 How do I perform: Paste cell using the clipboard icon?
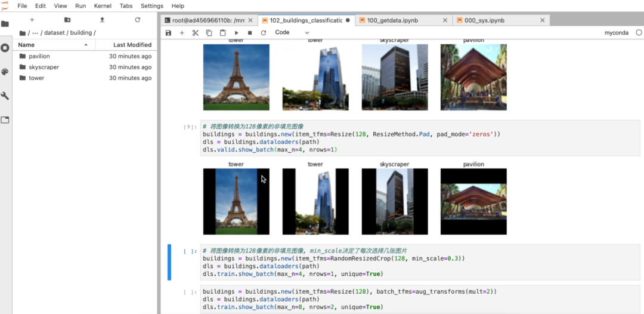tap(222, 33)
